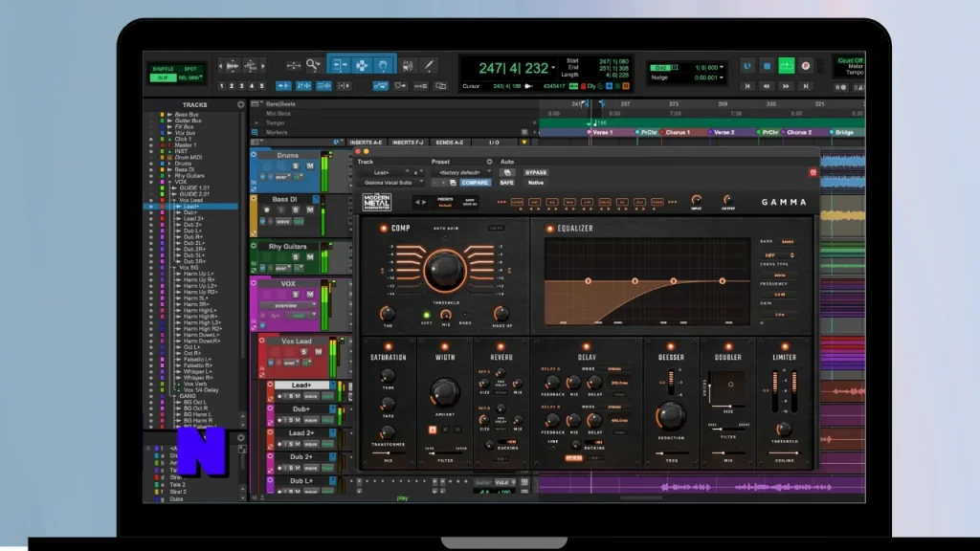
Task: Select the Scrubber tool
Action: [408, 66]
